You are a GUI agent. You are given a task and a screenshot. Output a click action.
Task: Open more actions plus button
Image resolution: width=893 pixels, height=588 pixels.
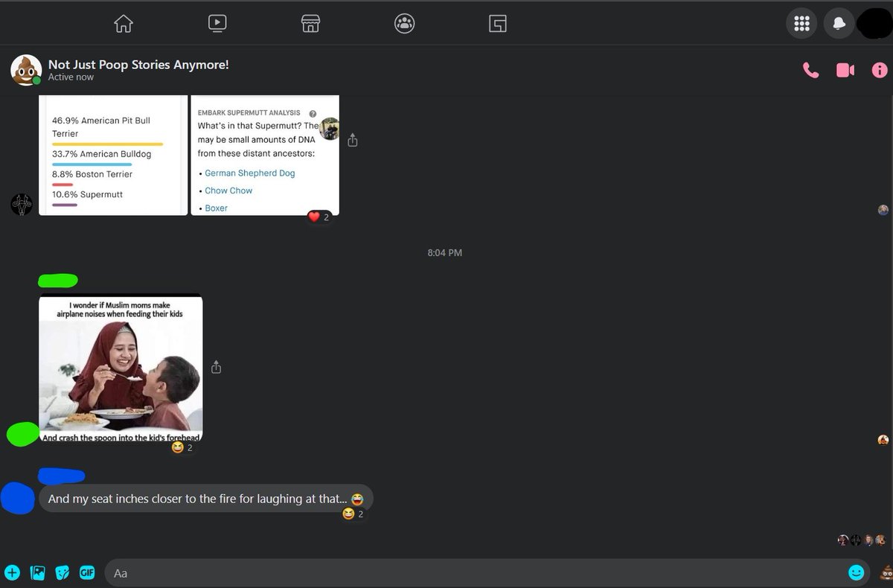tap(13, 572)
